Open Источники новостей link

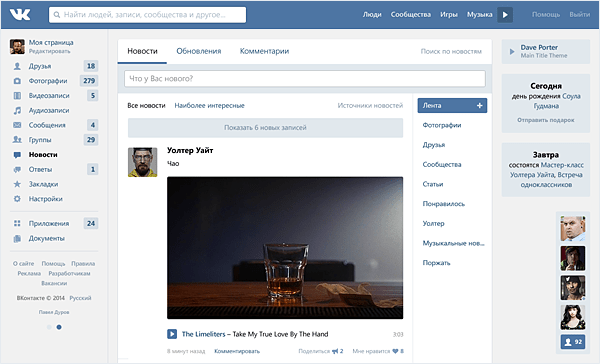pyautogui.click(x=370, y=106)
